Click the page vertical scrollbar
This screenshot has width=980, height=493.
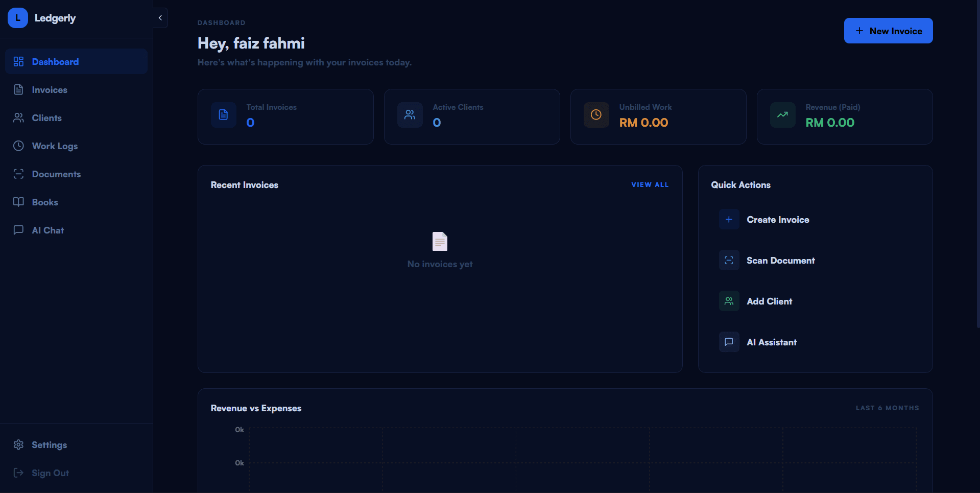[977, 163]
